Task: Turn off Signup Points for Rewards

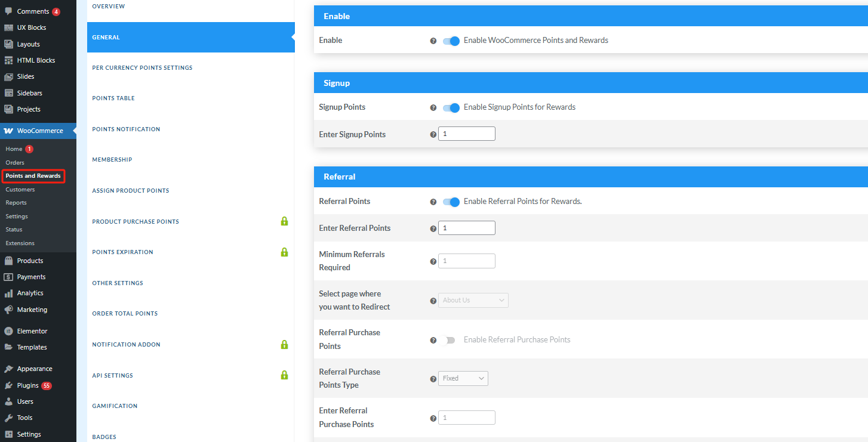Action: pyautogui.click(x=451, y=108)
